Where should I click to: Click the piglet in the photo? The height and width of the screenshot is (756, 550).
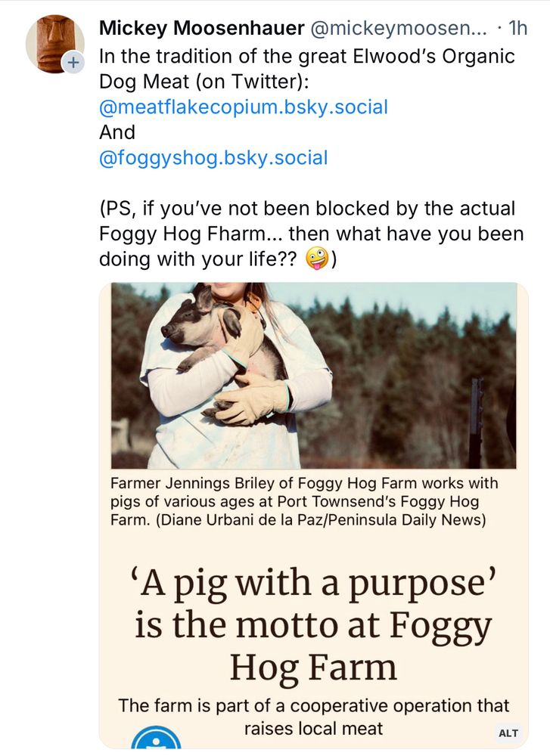click(198, 325)
